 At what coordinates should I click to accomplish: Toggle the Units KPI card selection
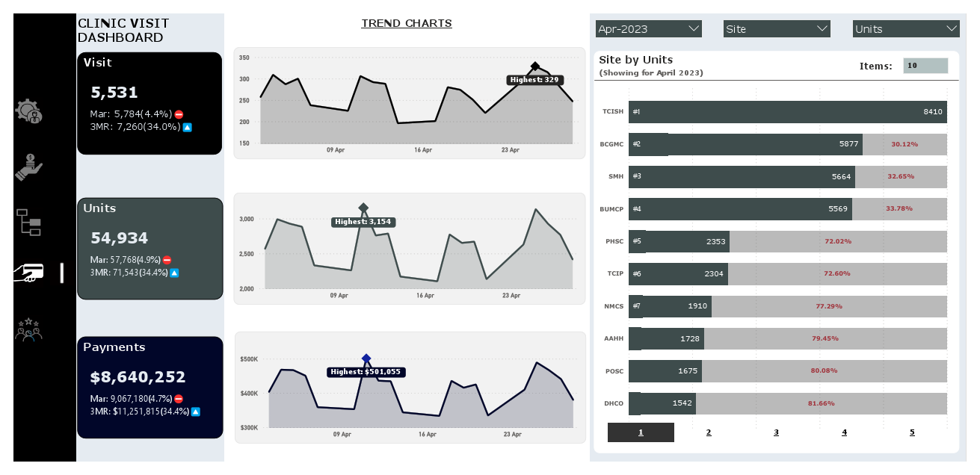pyautogui.click(x=150, y=248)
